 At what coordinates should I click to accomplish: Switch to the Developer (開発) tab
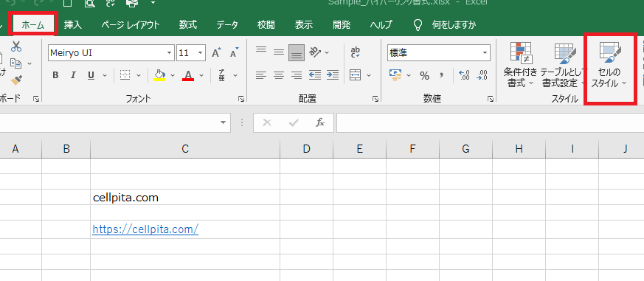click(x=342, y=24)
